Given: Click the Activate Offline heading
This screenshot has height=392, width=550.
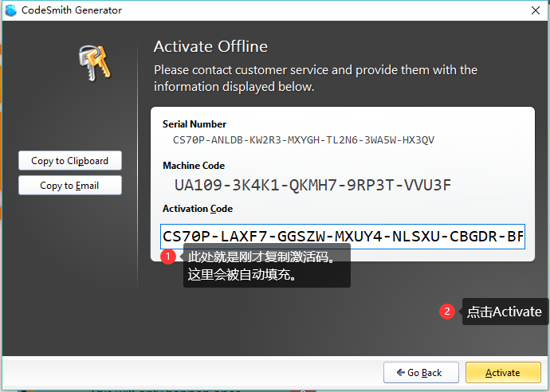Looking at the screenshot, I should 210,46.
